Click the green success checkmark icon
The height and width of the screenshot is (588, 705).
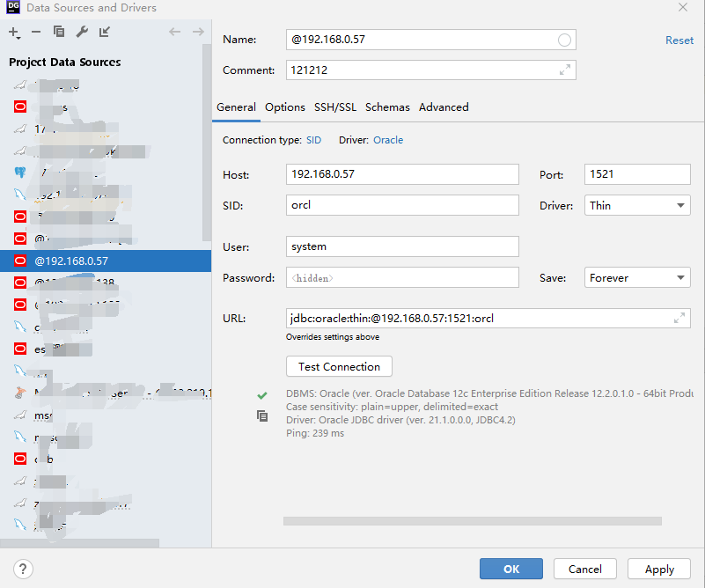262,395
